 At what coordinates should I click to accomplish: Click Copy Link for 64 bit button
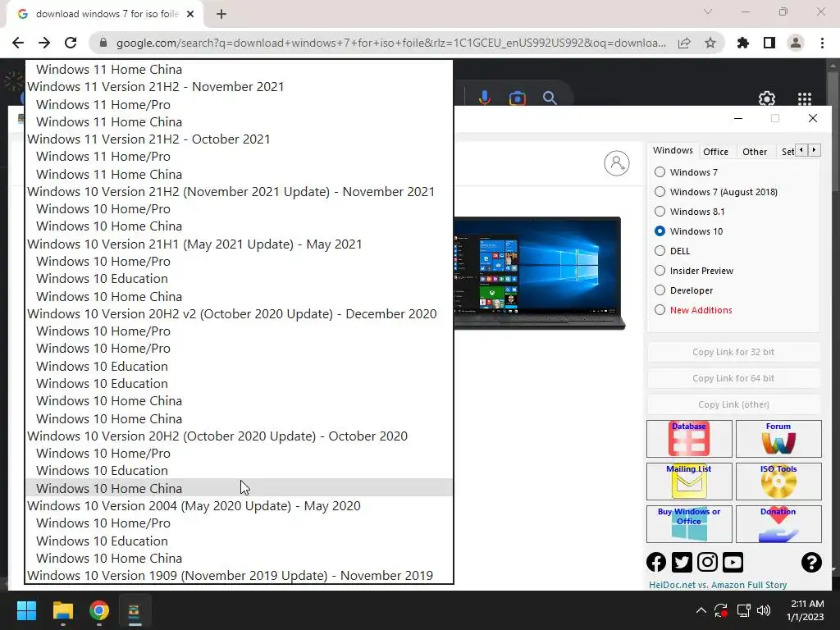coord(733,378)
